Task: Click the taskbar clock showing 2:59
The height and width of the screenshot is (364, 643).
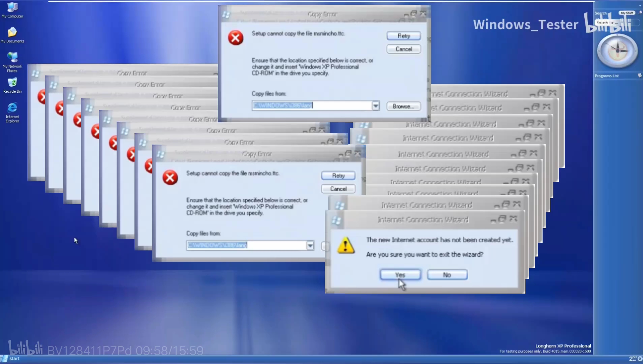Action: [633, 359]
